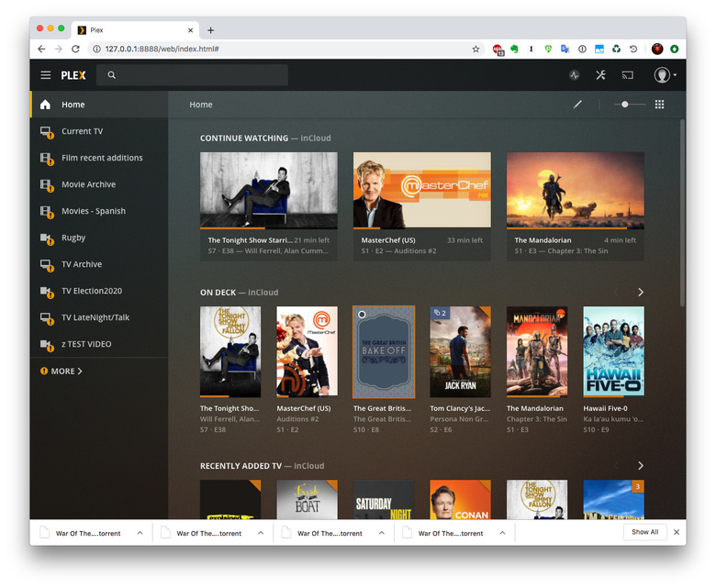Viewport: 716px width, 588px height.
Task: Click the red ad-blocker extension icon
Action: tap(498, 50)
